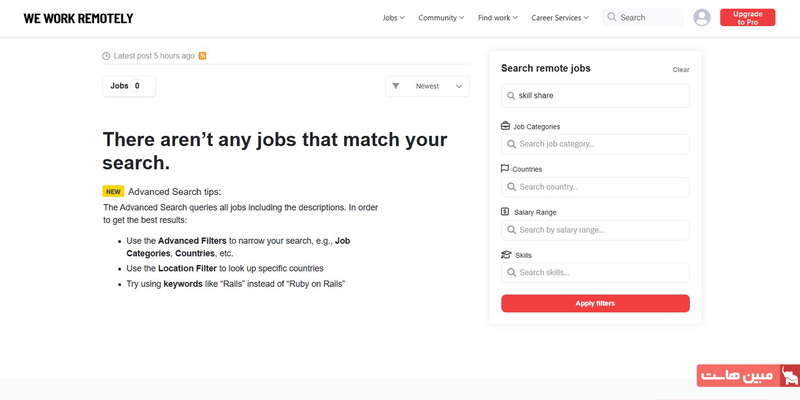Click the flag icon next to Countries
Image resolution: width=800 pixels, height=400 pixels.
tap(505, 168)
